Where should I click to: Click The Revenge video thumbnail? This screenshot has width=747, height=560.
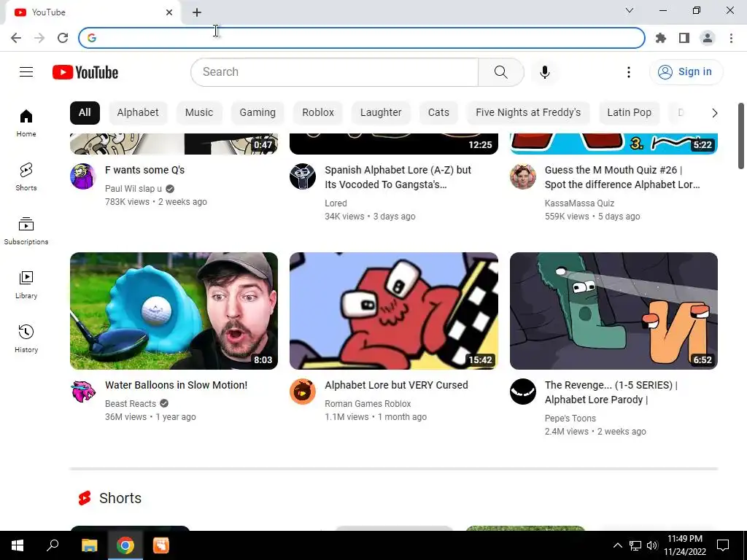(614, 311)
